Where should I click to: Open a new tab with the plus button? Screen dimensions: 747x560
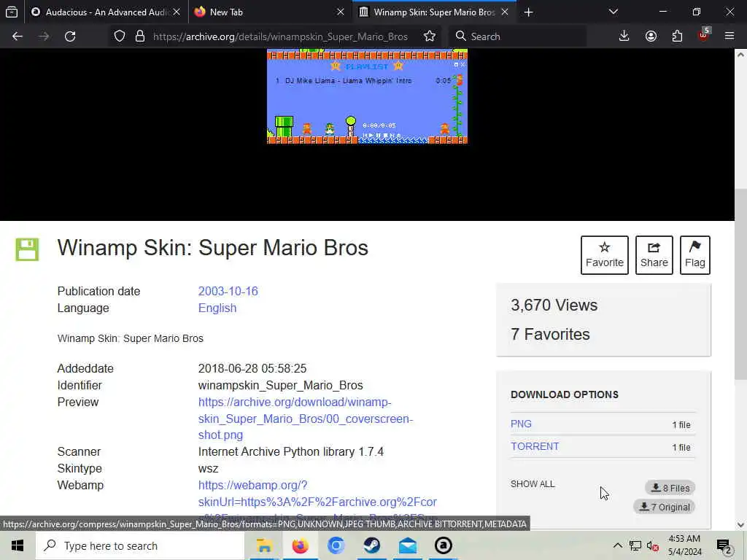click(x=528, y=12)
